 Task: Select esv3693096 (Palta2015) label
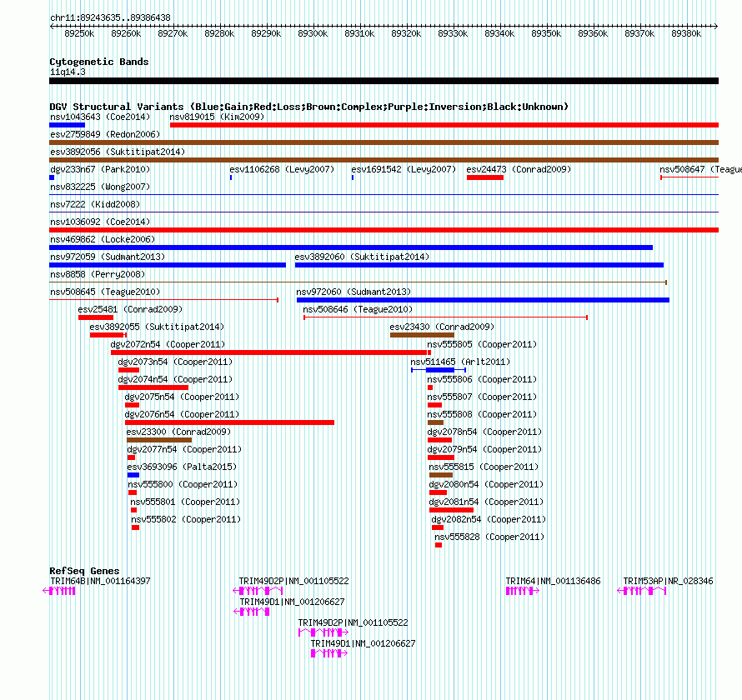point(183,467)
